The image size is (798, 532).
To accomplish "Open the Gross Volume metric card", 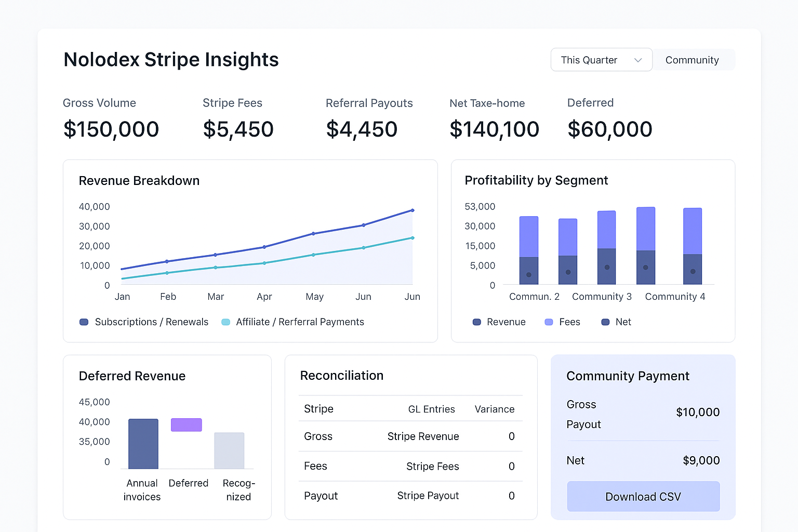I will coord(111,119).
